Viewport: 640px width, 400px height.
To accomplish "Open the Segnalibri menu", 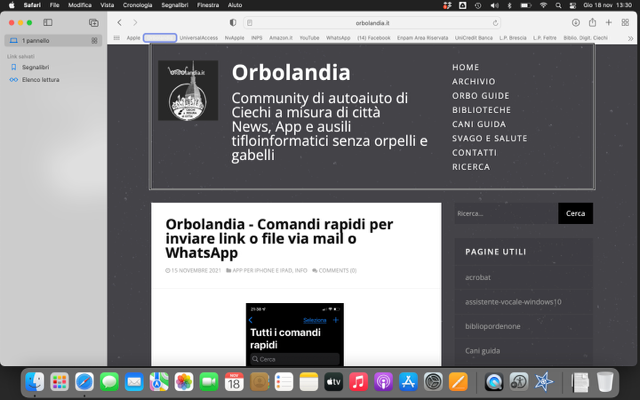I will pos(175,5).
